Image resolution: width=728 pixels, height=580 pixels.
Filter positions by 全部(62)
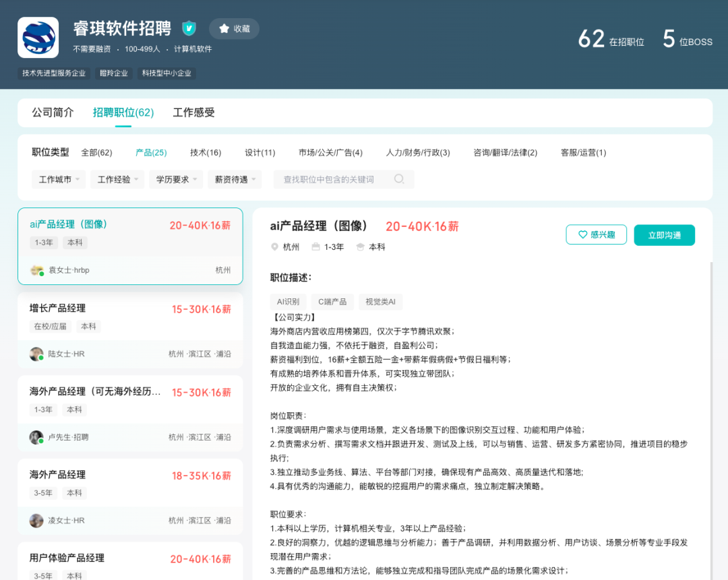[96, 153]
